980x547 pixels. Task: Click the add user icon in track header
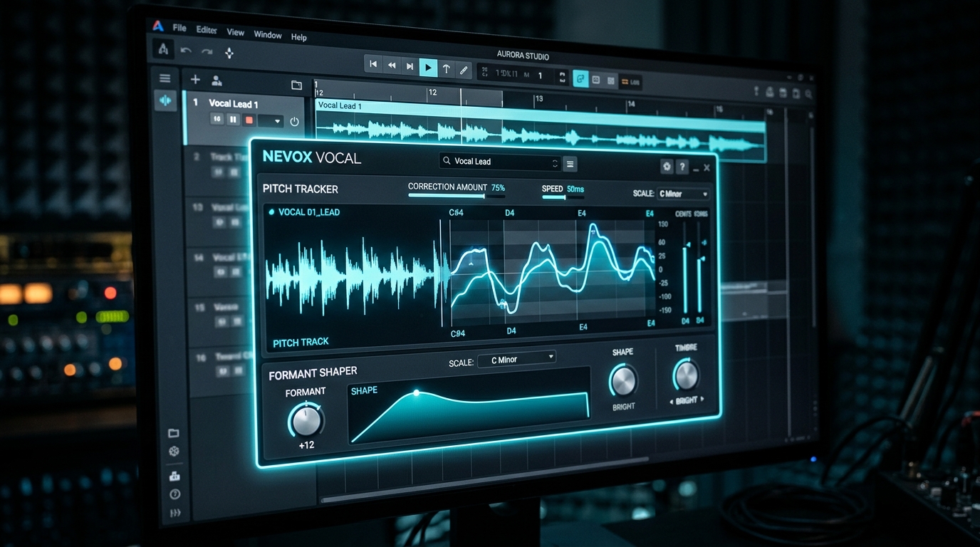pyautogui.click(x=217, y=80)
